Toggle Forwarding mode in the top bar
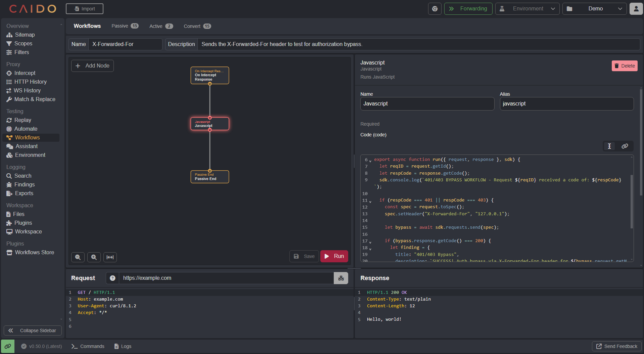 point(468,8)
